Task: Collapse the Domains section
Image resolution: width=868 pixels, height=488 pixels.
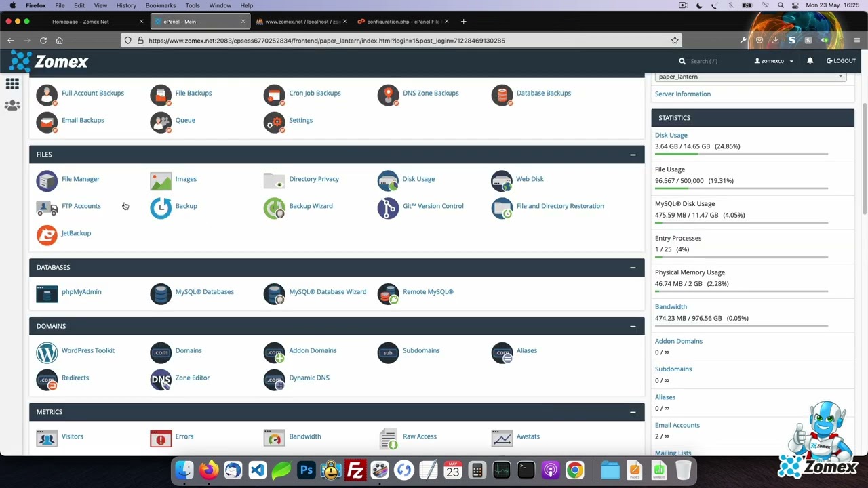Action: [x=633, y=326]
